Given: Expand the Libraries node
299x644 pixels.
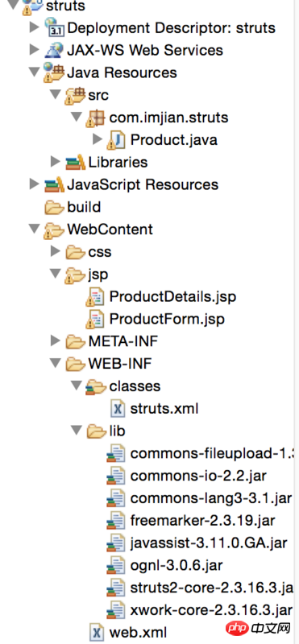Looking at the screenshot, I should (x=56, y=162).
